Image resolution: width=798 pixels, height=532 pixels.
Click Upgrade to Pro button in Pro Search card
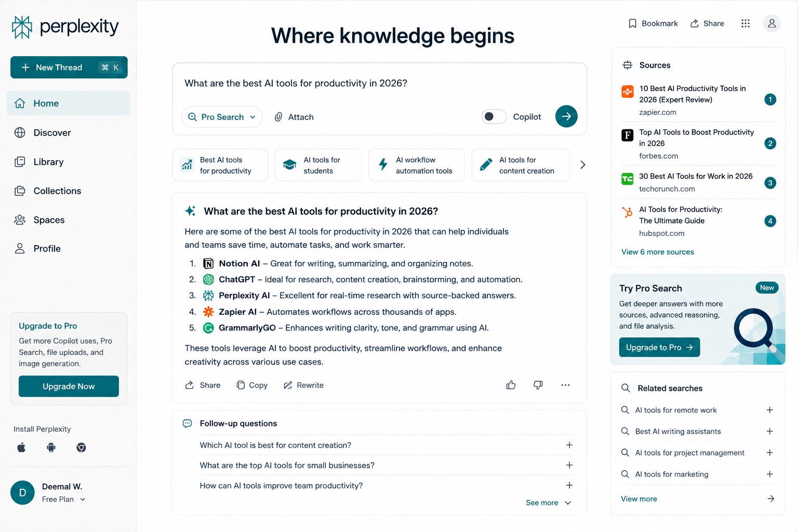click(659, 348)
